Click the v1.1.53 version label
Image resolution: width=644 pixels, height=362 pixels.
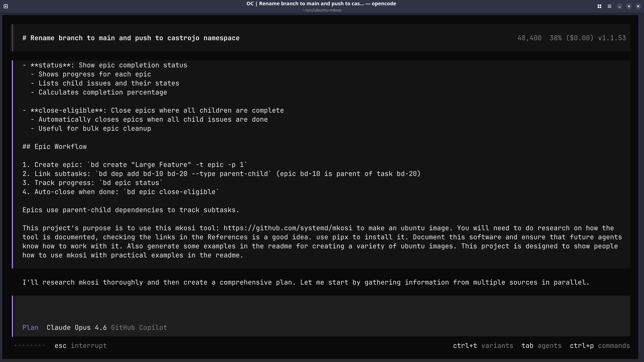coord(612,38)
